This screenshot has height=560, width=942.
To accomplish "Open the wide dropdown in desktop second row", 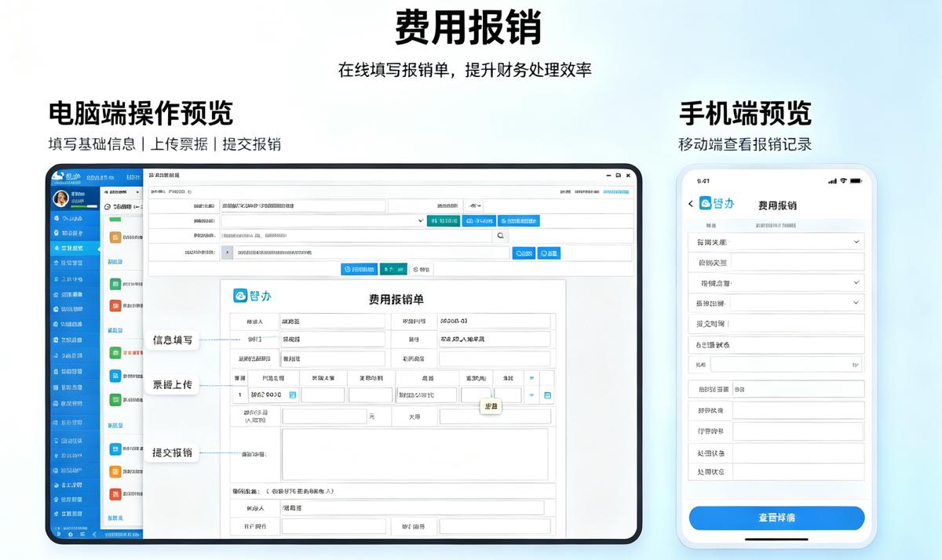I will pyautogui.click(x=323, y=221).
